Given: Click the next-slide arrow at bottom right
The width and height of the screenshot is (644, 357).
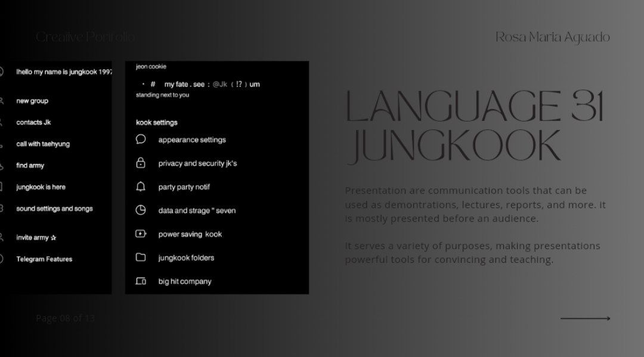Looking at the screenshot, I should [x=586, y=318].
